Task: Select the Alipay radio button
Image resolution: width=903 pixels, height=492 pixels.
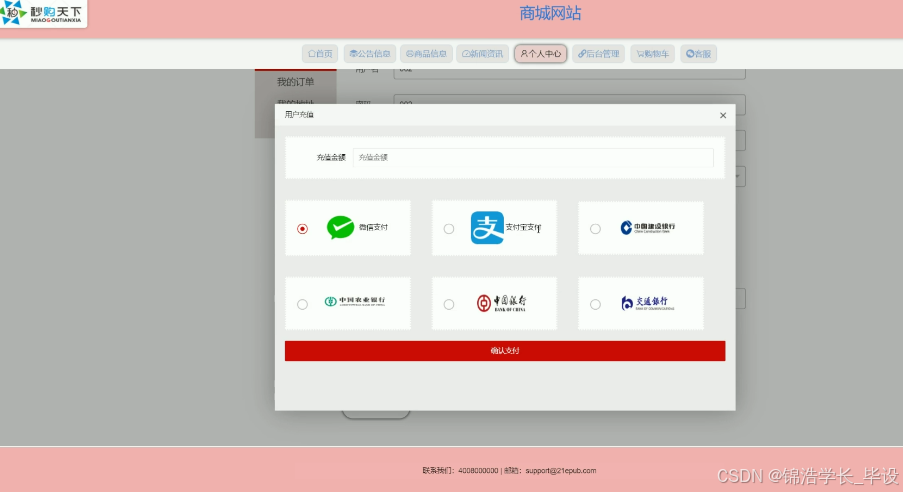Action: coord(449,229)
